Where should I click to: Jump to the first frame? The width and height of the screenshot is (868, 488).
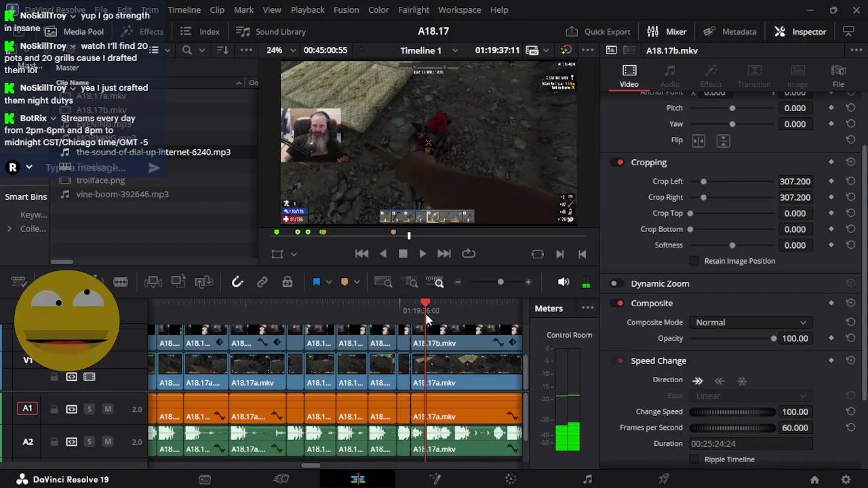(x=361, y=253)
